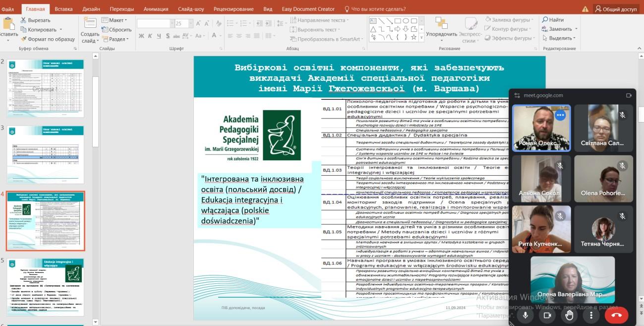This screenshot has height=326, width=644.
Task: Center text in paragraph group
Action: click(x=239, y=36)
